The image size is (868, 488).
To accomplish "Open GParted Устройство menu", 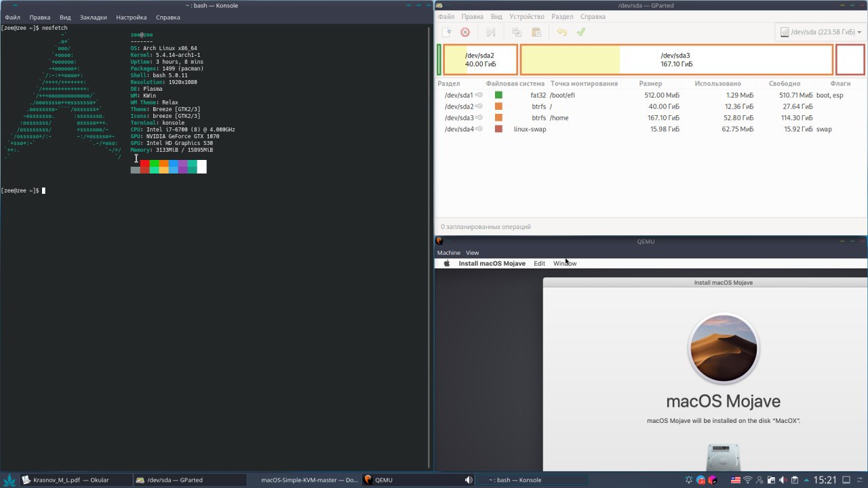I will [x=527, y=16].
